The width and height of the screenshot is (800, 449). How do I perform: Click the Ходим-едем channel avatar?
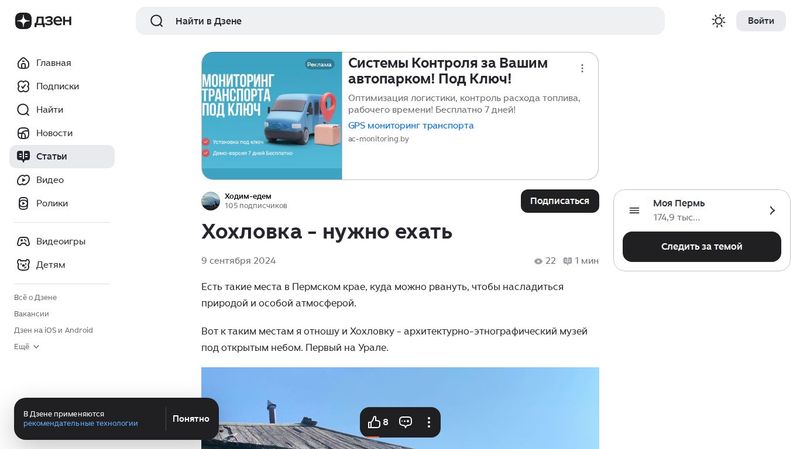tap(211, 201)
